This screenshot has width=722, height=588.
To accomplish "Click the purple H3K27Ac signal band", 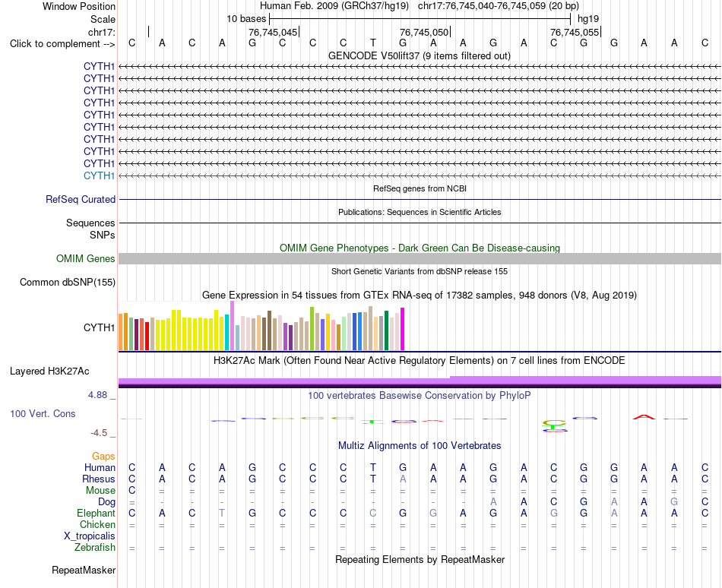I will (420, 381).
